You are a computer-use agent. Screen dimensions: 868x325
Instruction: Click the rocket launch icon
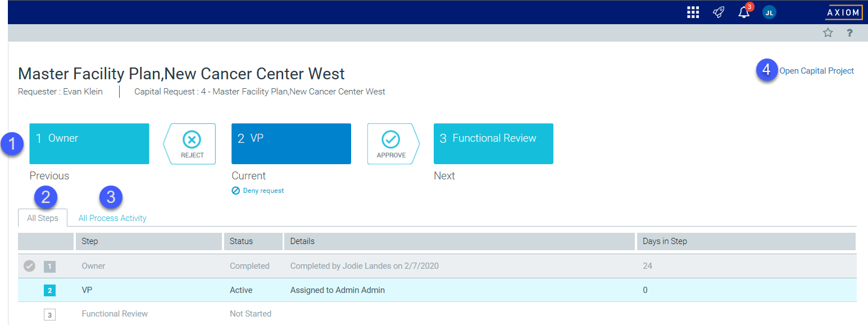(719, 12)
